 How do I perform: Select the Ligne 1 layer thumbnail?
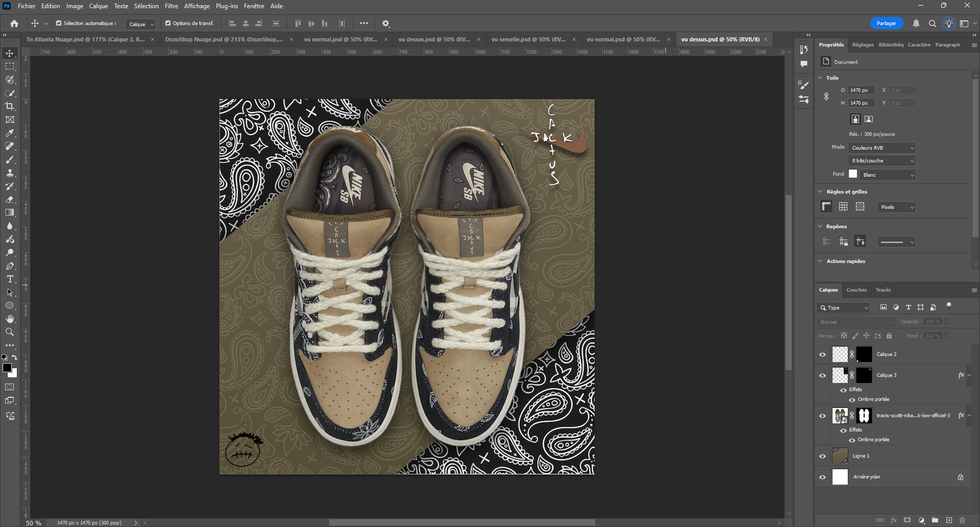click(840, 456)
